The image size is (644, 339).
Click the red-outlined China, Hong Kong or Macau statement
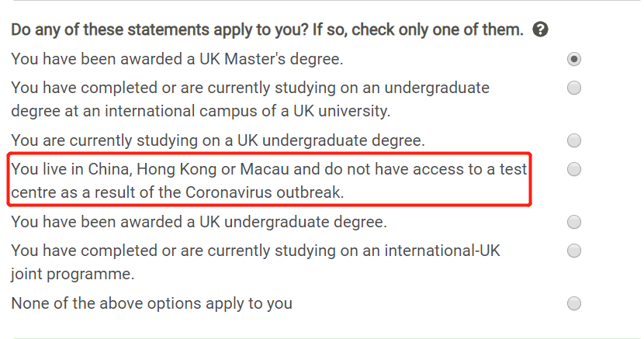click(x=268, y=180)
